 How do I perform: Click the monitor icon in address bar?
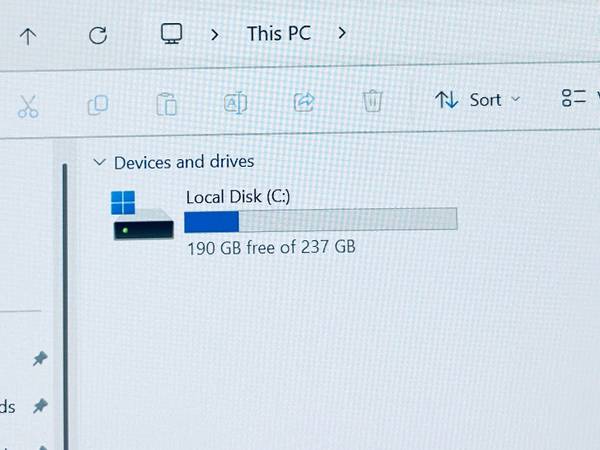point(171,34)
